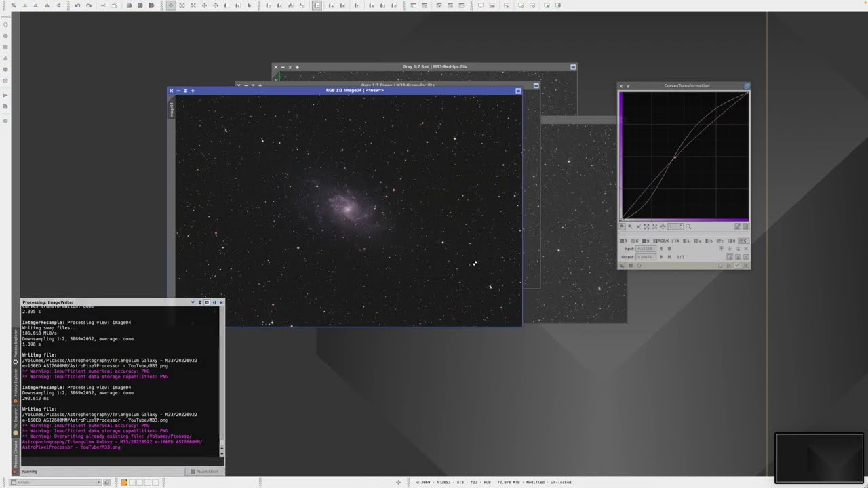Image resolution: width=868 pixels, height=488 pixels.
Task: Click the show grid icon in CurvesTransformation
Action: click(x=746, y=226)
